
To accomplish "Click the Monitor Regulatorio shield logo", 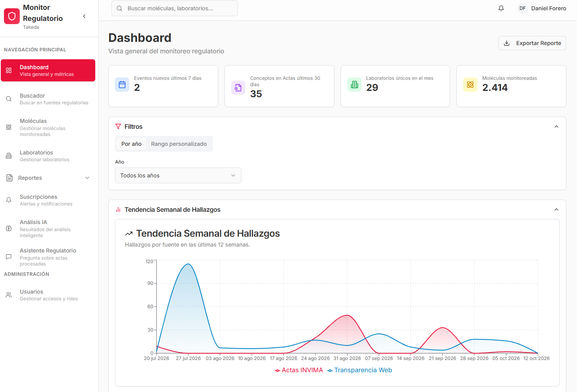I will coord(12,17).
